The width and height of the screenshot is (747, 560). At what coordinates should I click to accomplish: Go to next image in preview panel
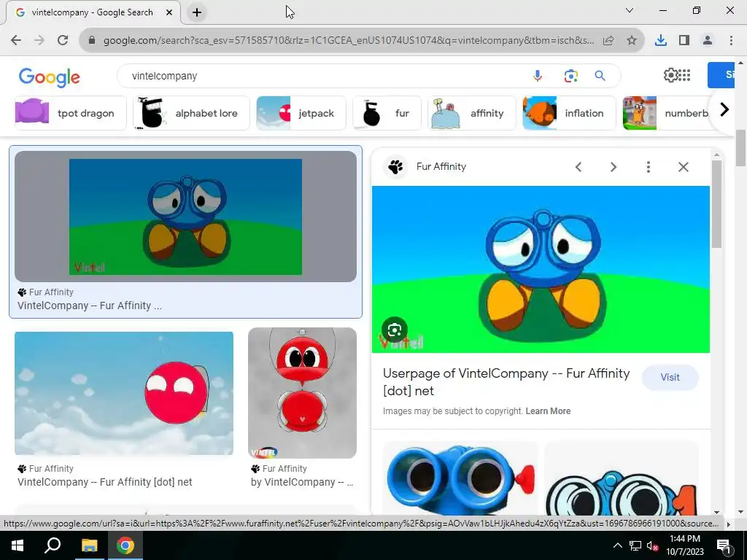[x=613, y=167]
